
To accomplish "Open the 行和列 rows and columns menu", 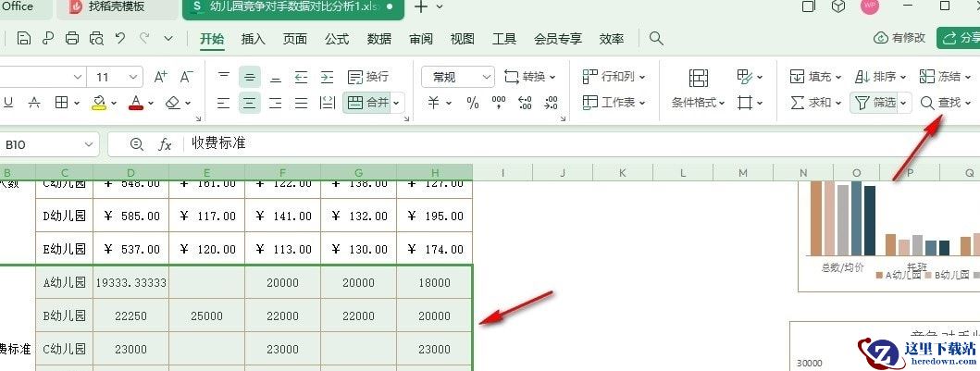I will pos(614,77).
